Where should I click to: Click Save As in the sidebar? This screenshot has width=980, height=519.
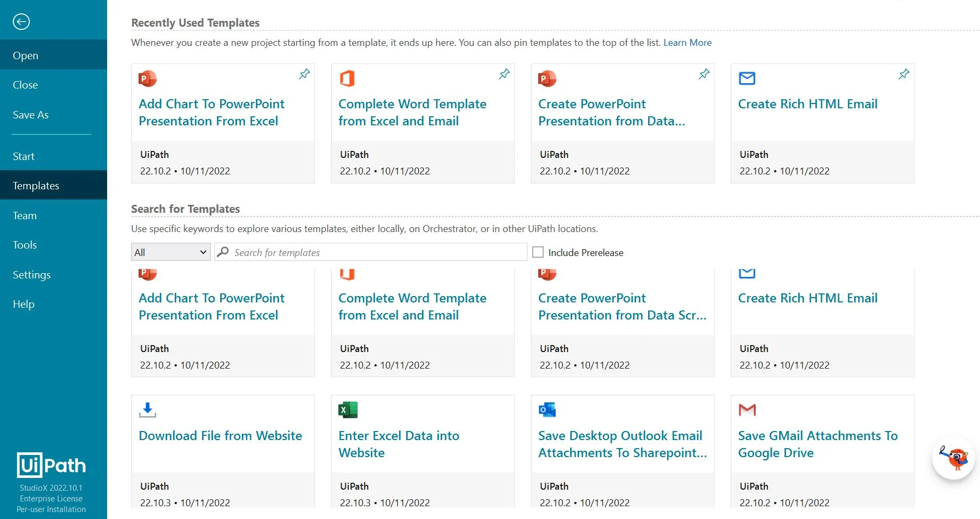coord(31,115)
